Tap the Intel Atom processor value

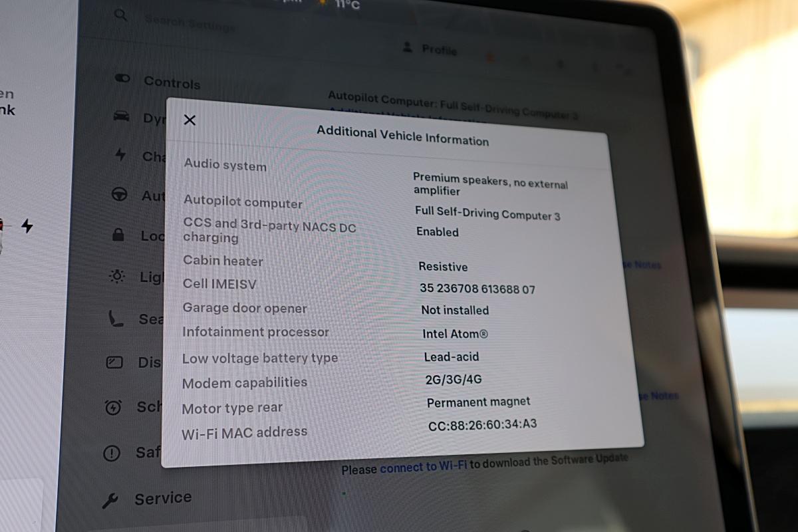click(455, 334)
